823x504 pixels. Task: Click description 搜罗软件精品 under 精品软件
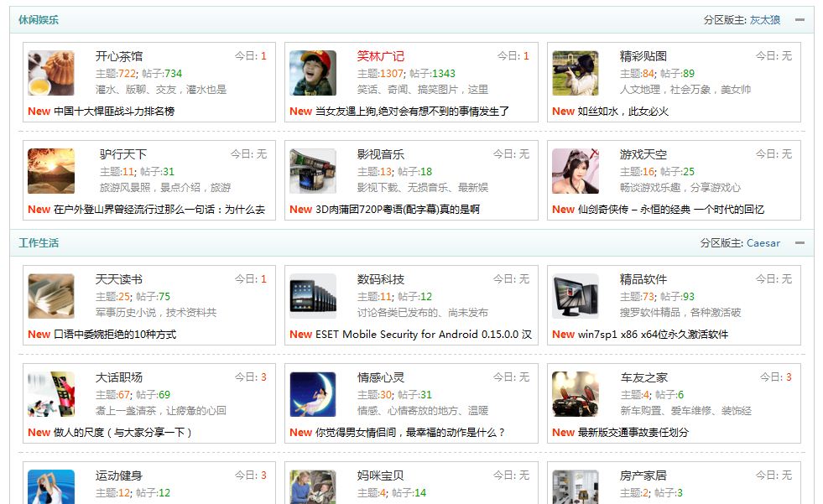pyautogui.click(x=680, y=312)
